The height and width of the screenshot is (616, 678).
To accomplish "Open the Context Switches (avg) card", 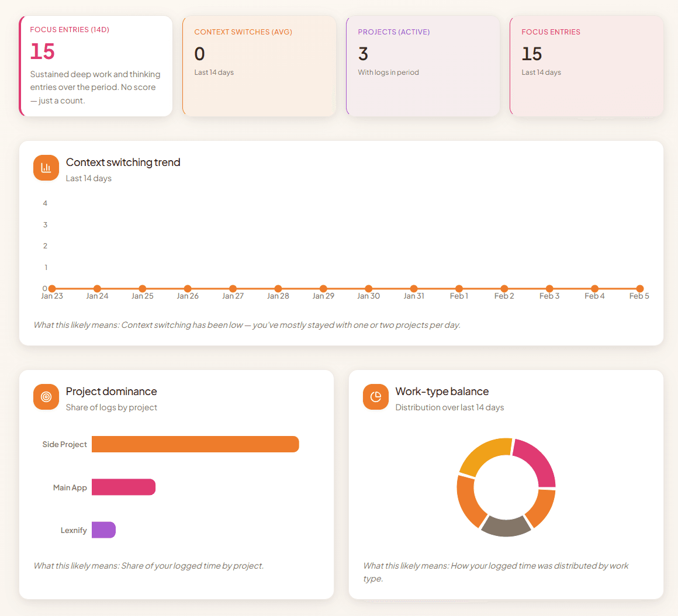I will pos(259,65).
